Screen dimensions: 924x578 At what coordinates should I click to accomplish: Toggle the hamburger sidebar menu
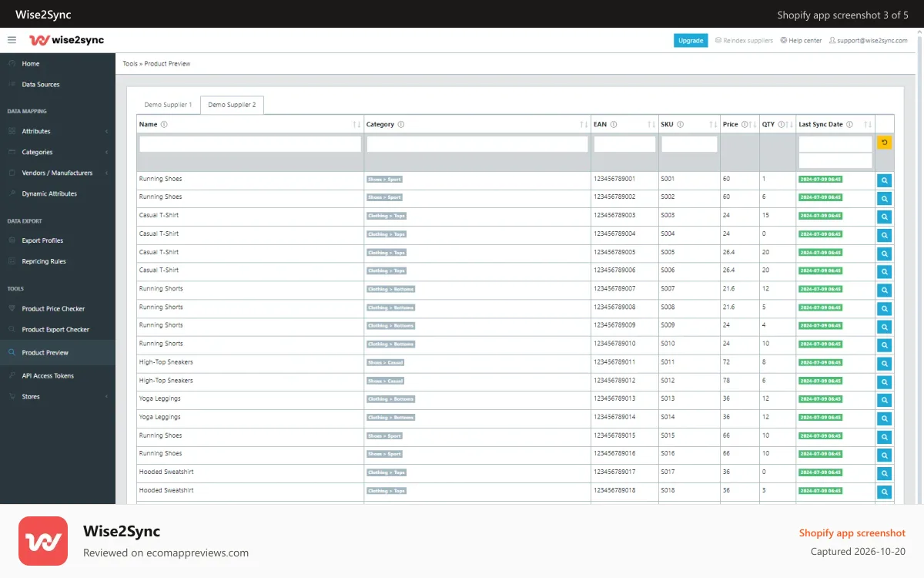pos(12,40)
